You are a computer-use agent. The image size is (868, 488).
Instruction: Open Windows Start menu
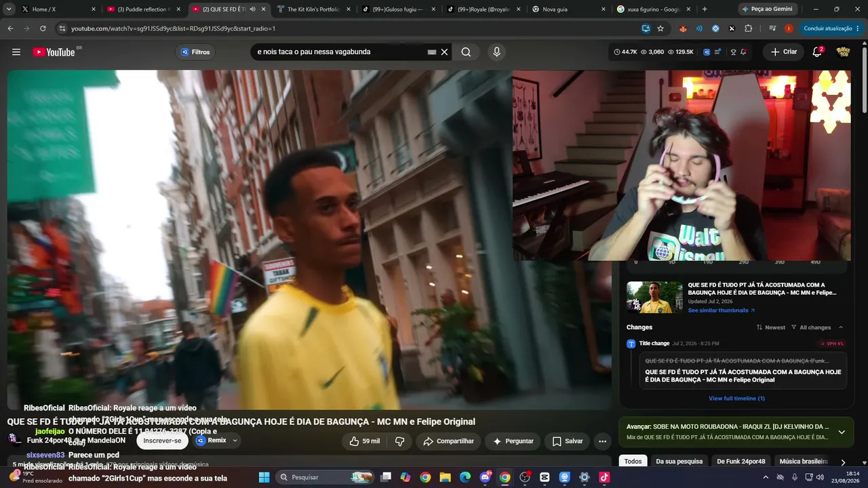pyautogui.click(x=264, y=477)
